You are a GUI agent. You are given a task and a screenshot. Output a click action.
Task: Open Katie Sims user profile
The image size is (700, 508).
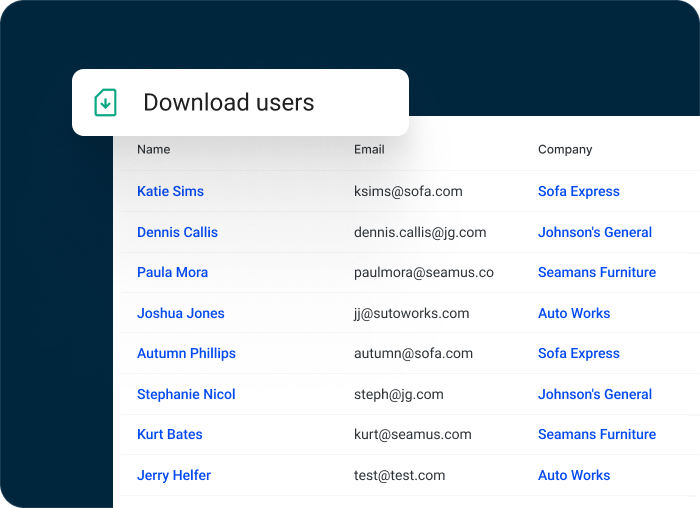170,191
